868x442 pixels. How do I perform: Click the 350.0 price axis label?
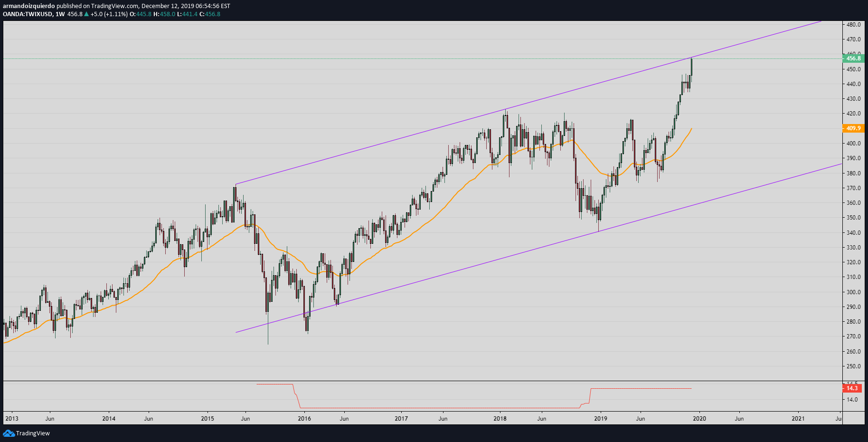pyautogui.click(x=853, y=218)
